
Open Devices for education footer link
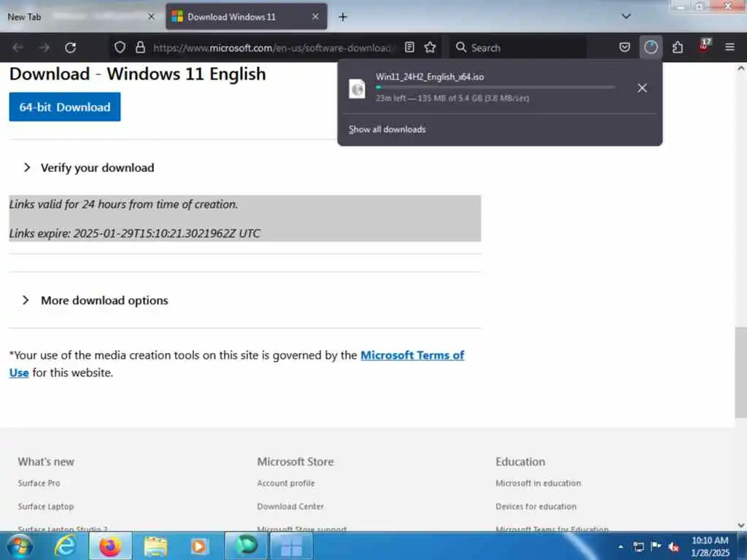(x=536, y=506)
